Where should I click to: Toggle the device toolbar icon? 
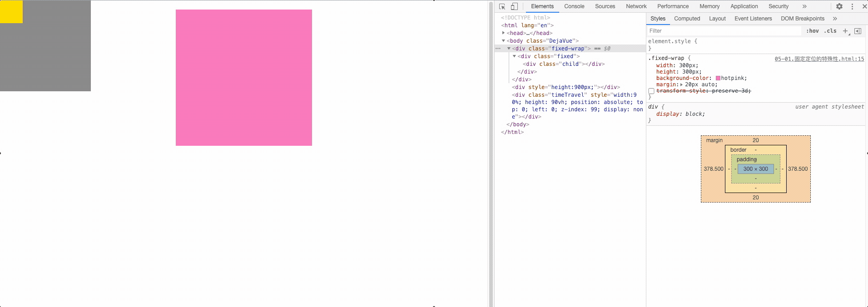tap(514, 6)
